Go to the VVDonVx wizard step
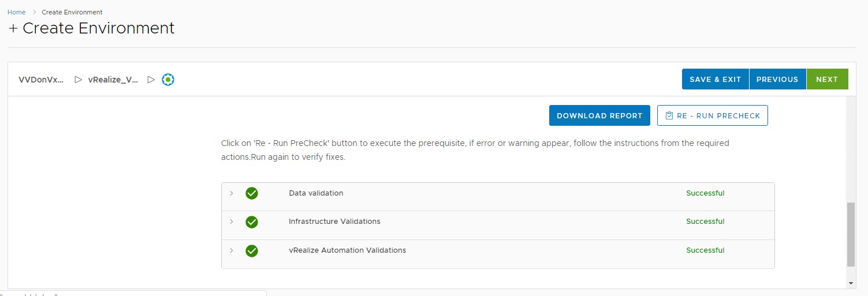The height and width of the screenshot is (296, 868). pyautogui.click(x=41, y=80)
